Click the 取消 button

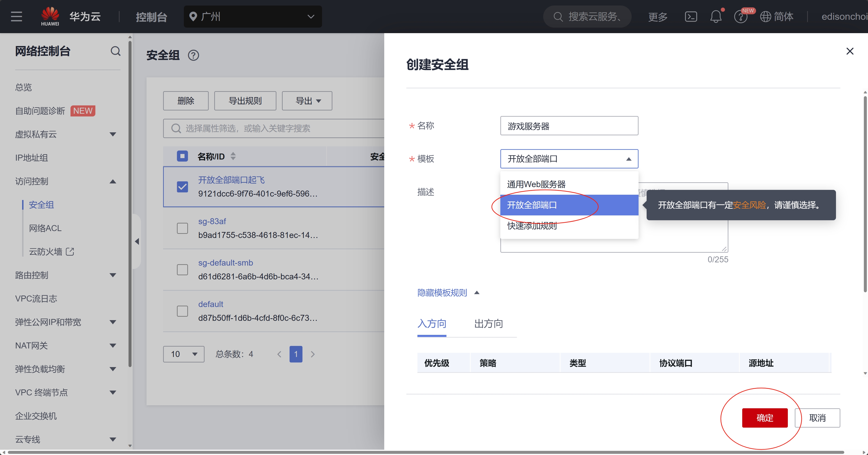[817, 418]
